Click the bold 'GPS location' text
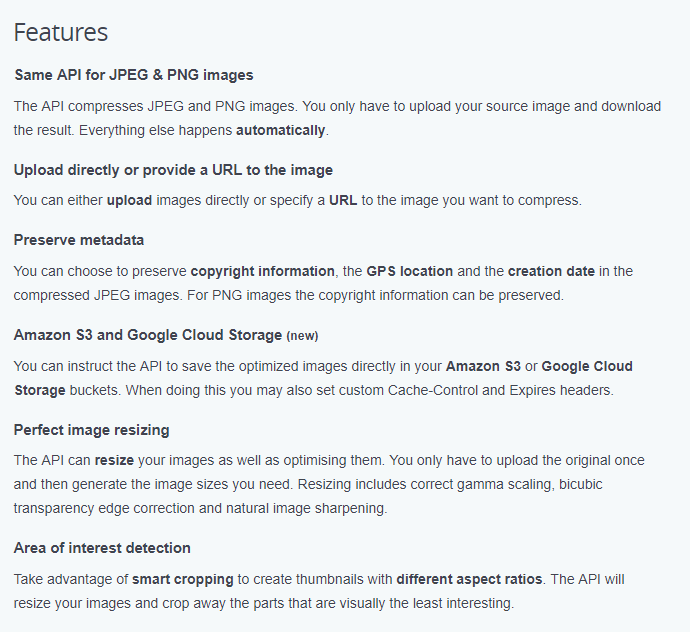 coord(410,272)
